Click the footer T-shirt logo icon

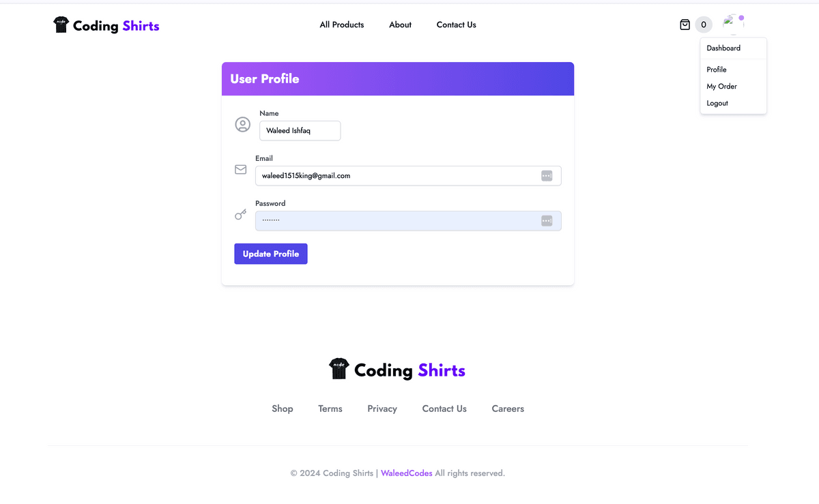point(339,369)
